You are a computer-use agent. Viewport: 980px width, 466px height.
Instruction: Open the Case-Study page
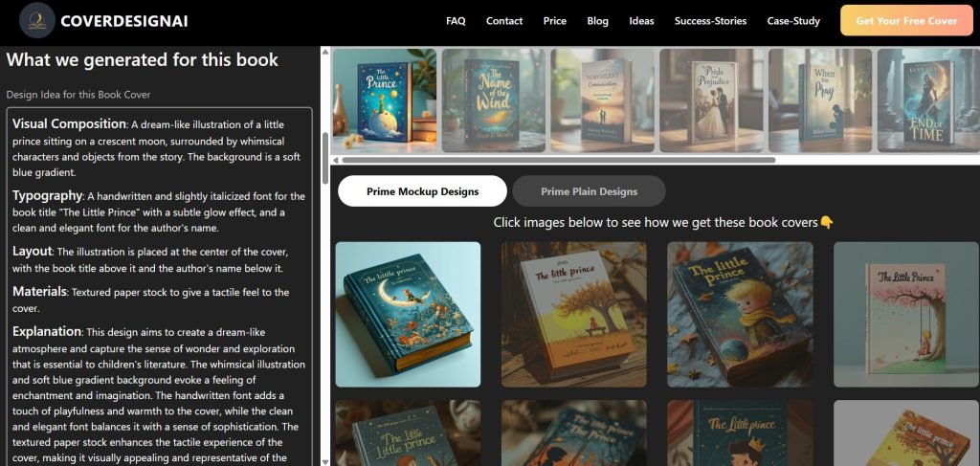[793, 21]
